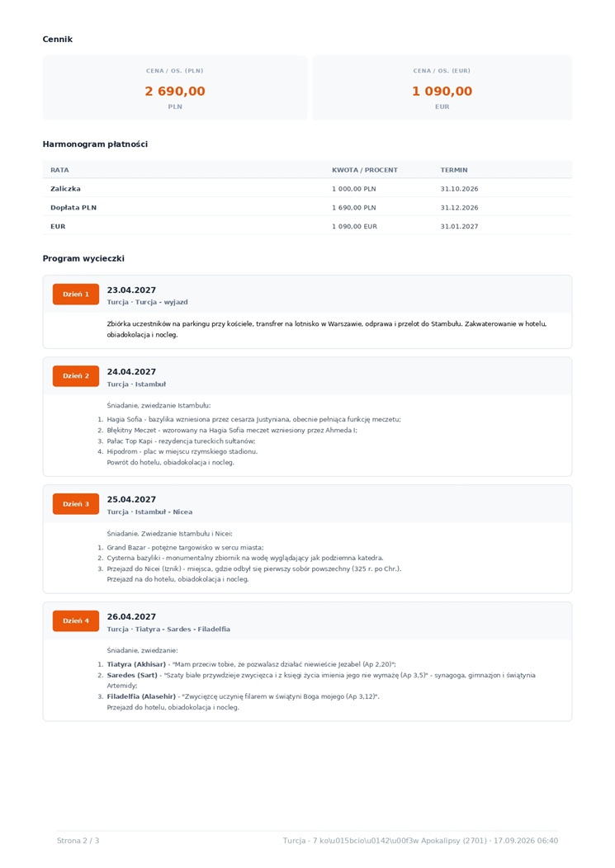Select the EUR installment row

(307, 226)
